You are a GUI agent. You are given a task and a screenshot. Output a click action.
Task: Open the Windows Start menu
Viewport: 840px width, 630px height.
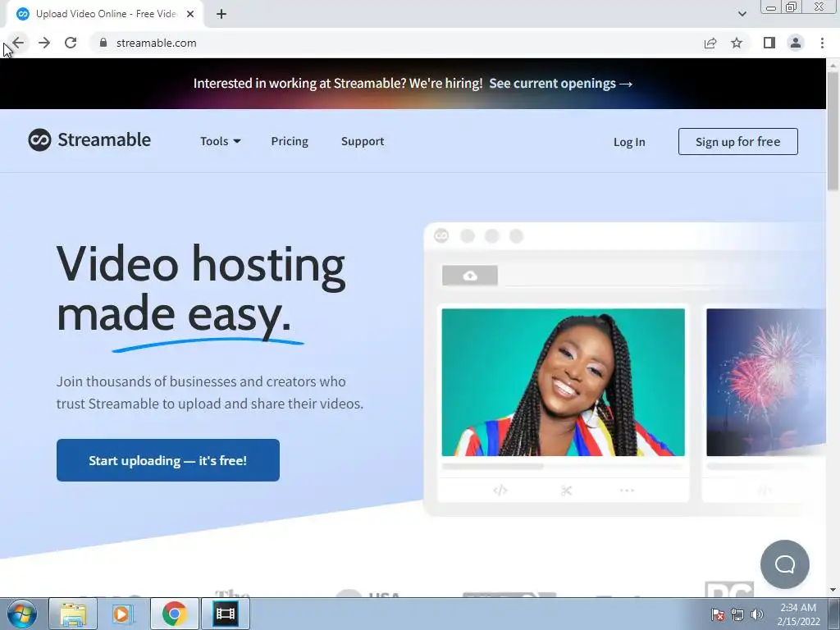pyautogui.click(x=22, y=614)
